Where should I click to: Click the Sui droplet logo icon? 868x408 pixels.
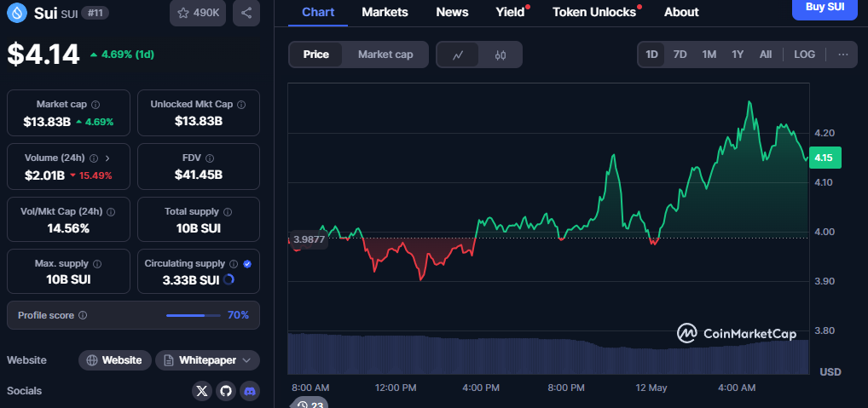(17, 13)
